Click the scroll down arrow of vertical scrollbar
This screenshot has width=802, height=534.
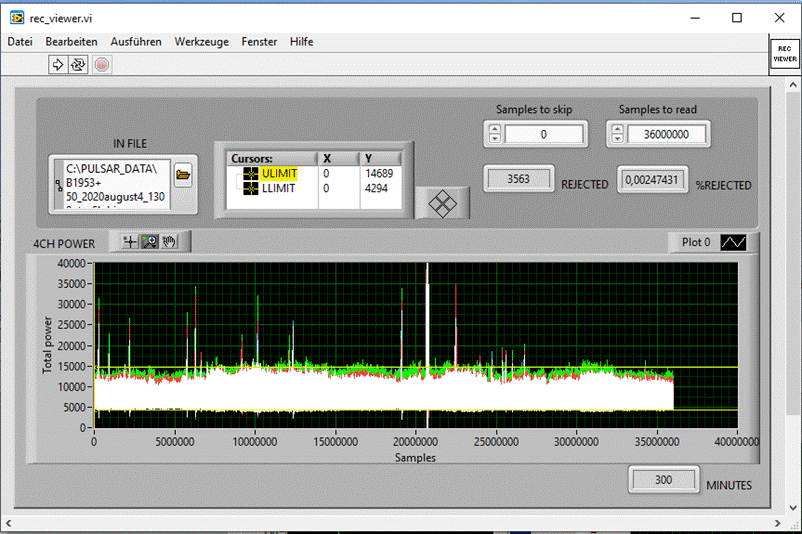pyautogui.click(x=793, y=508)
